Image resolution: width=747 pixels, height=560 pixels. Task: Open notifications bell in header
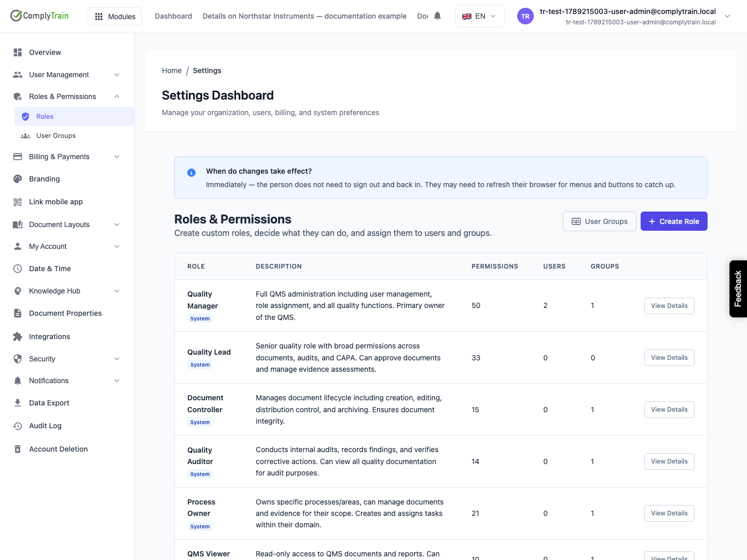pyautogui.click(x=437, y=16)
